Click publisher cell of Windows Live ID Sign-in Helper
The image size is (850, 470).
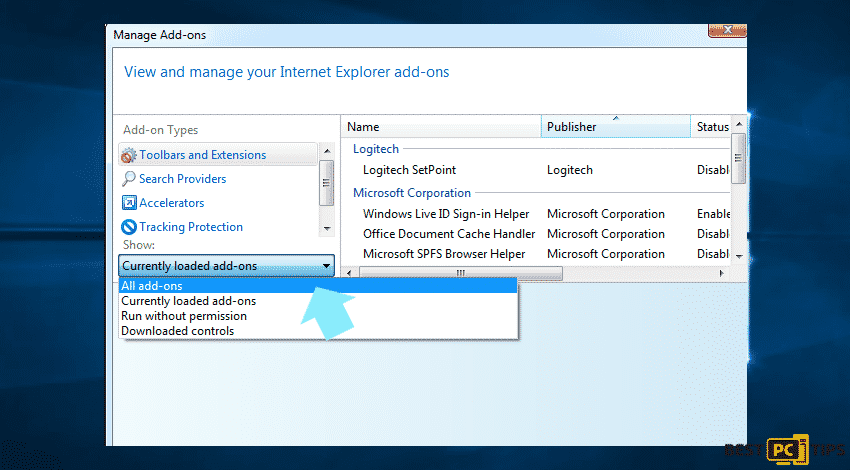(606, 214)
